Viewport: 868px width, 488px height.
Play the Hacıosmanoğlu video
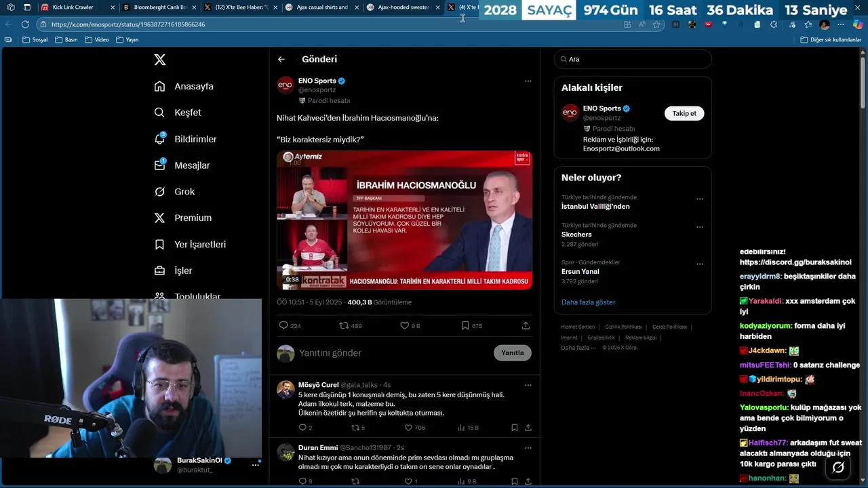(404, 220)
